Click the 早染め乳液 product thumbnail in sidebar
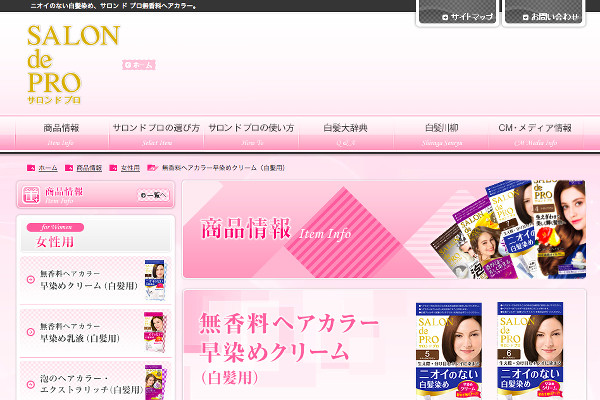This screenshot has height=400, width=600. pos(155,332)
